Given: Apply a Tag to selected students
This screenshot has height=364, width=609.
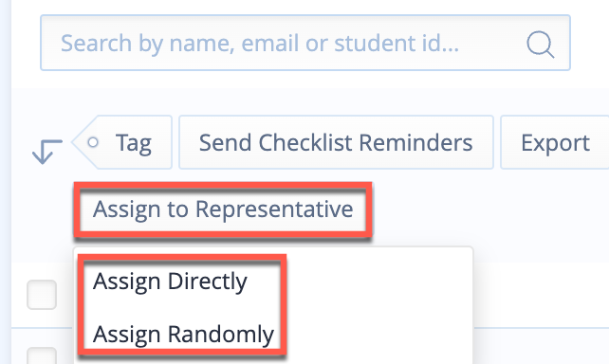Looking at the screenshot, I should pos(122,142).
